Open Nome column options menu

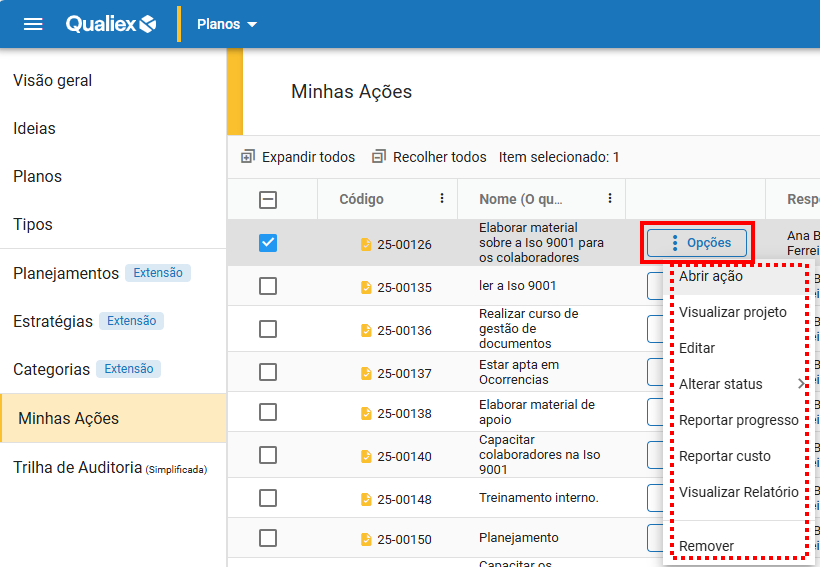[x=610, y=199]
